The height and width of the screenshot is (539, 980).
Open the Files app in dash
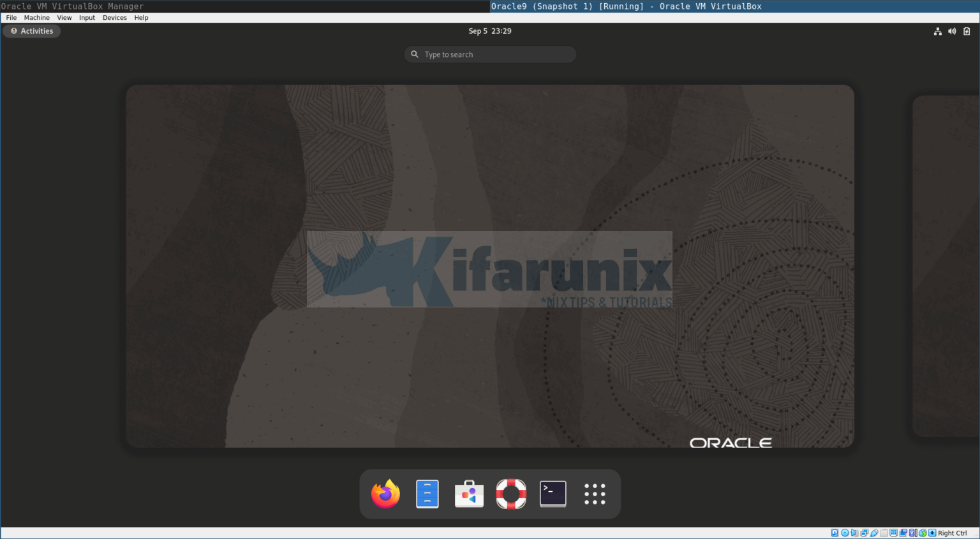tap(427, 494)
